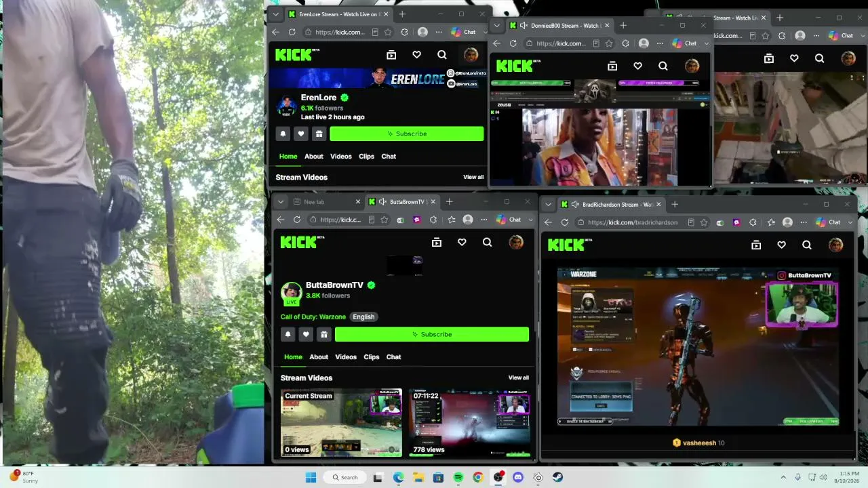The width and height of the screenshot is (868, 488).
Task: Click the Kick browse icon in ButtaBrownTV window
Action: tap(437, 242)
